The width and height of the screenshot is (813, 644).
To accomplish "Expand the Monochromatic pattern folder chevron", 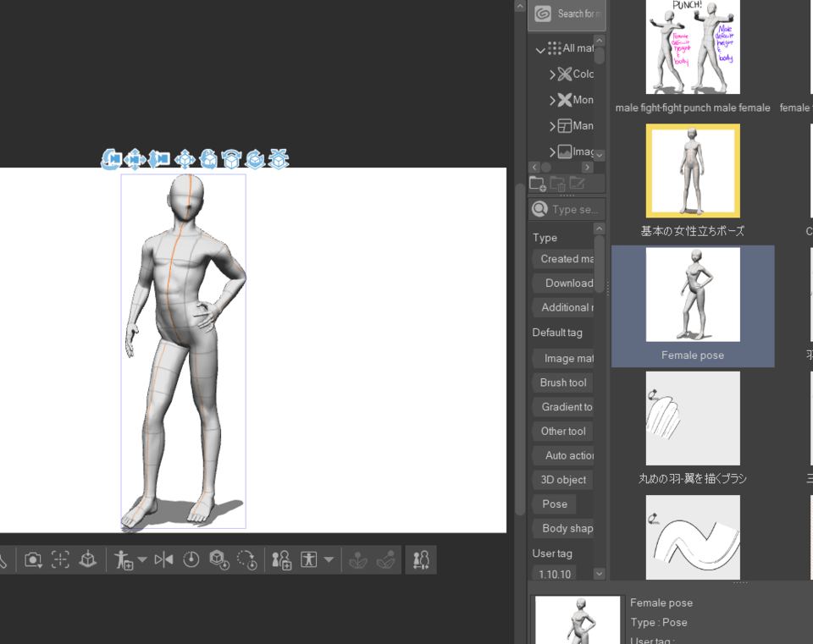I will tap(552, 101).
